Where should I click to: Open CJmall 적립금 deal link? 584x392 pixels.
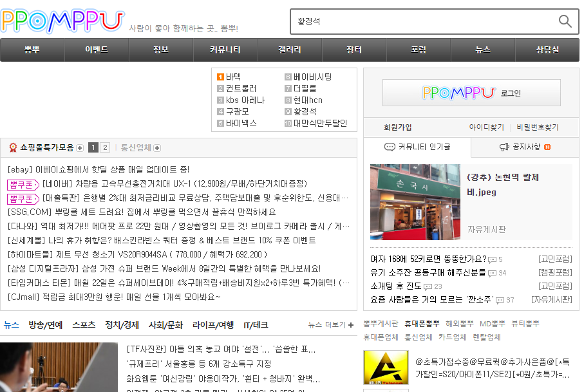[x=114, y=297]
